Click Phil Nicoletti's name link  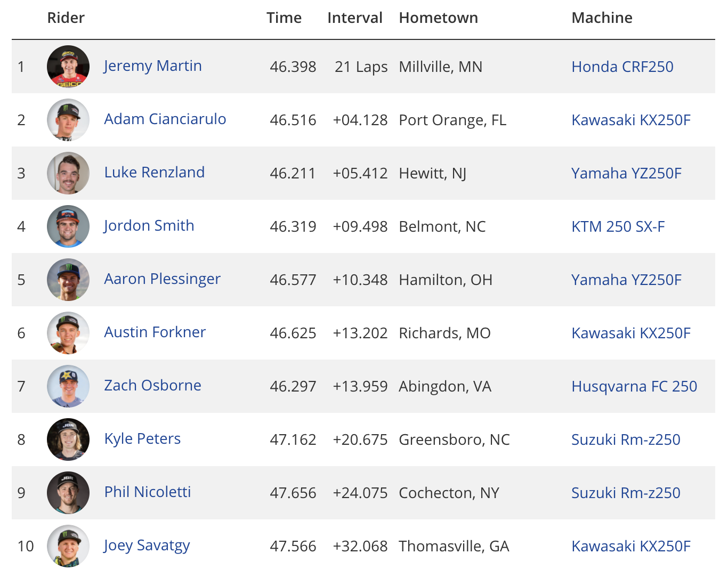coord(148,492)
